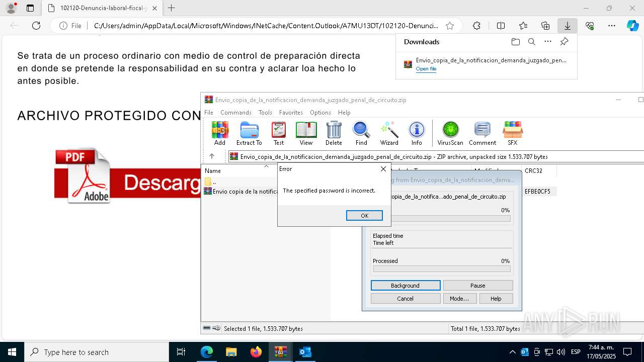Click OK in the Error dialog
The image size is (644, 362).
(364, 215)
